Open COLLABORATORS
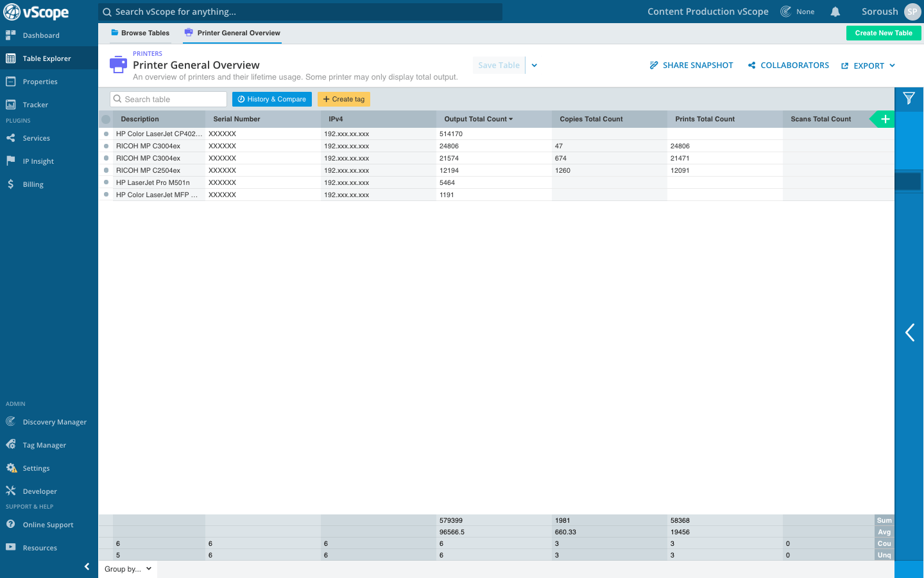The width and height of the screenshot is (924, 578). pyautogui.click(x=788, y=65)
